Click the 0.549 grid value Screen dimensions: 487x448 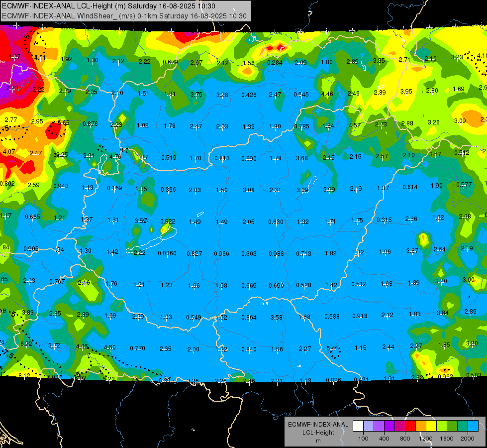click(194, 318)
